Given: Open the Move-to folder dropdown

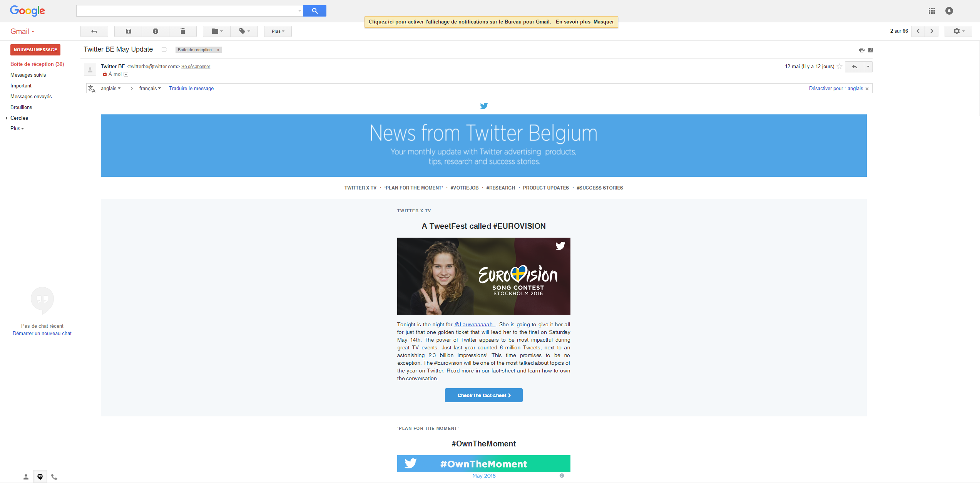Looking at the screenshot, I should 217,31.
